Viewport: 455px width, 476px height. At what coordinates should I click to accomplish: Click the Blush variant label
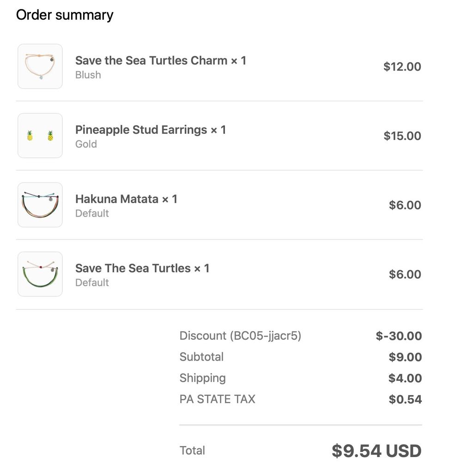88,75
